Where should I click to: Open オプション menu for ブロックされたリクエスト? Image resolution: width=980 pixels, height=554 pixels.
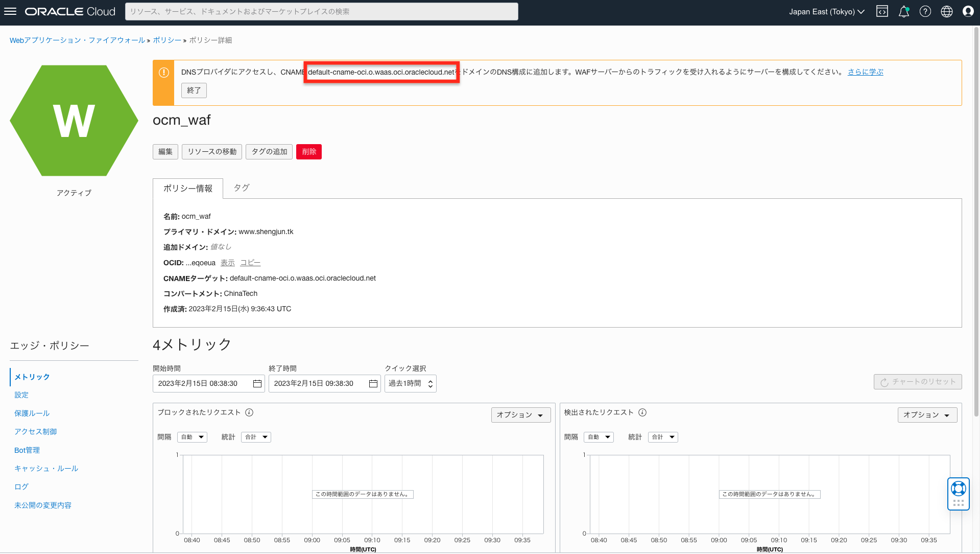521,415
